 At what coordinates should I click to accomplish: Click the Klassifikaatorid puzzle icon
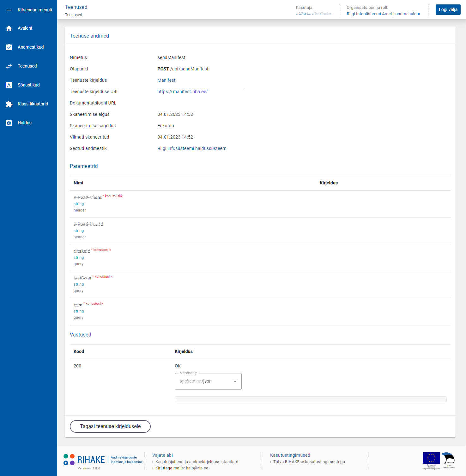[x=9, y=104]
